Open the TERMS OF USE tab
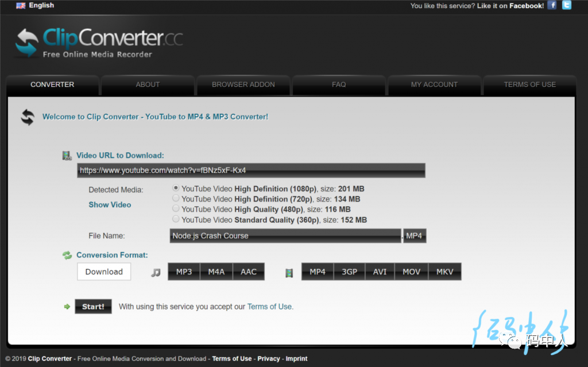588x367 pixels. pyautogui.click(x=530, y=85)
